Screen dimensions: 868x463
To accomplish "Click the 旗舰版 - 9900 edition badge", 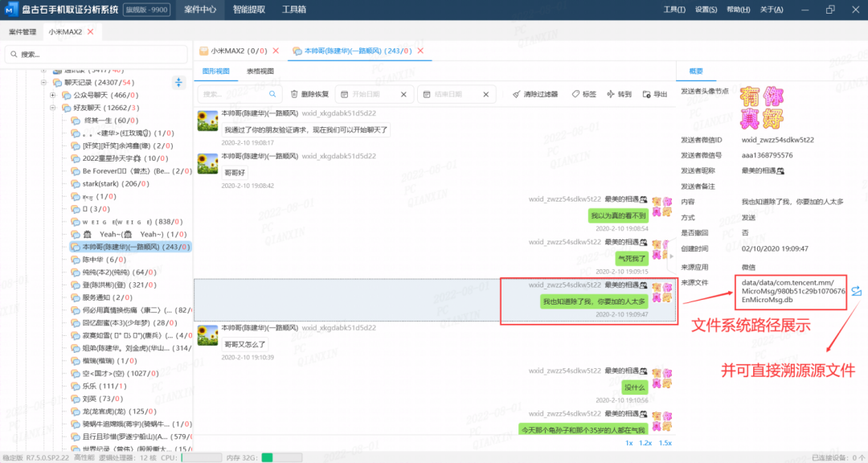I will 146,10.
